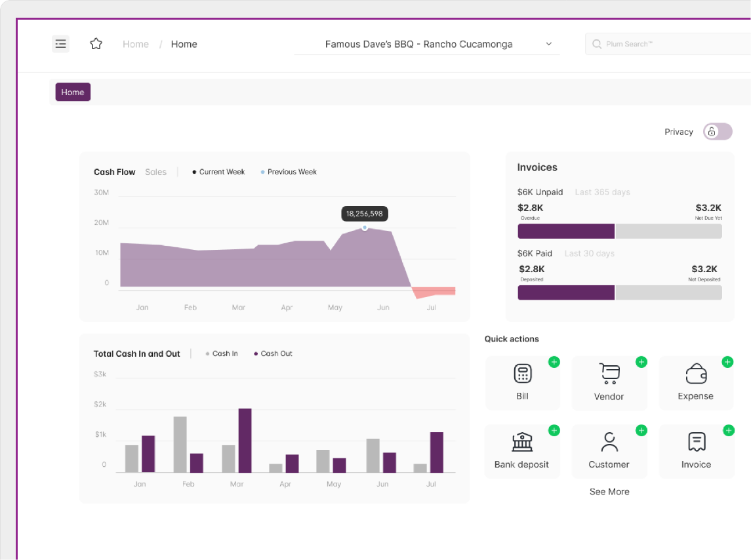The width and height of the screenshot is (751, 560).
Task: Click the star favorites icon
Action: pos(96,43)
